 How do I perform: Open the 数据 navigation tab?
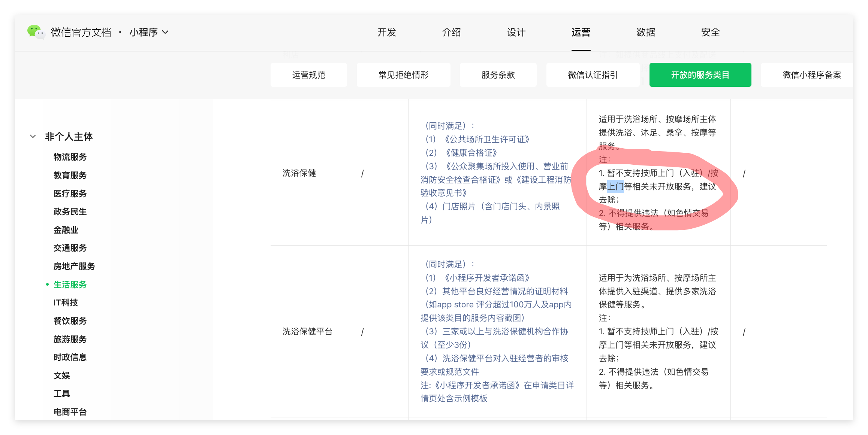click(x=645, y=33)
